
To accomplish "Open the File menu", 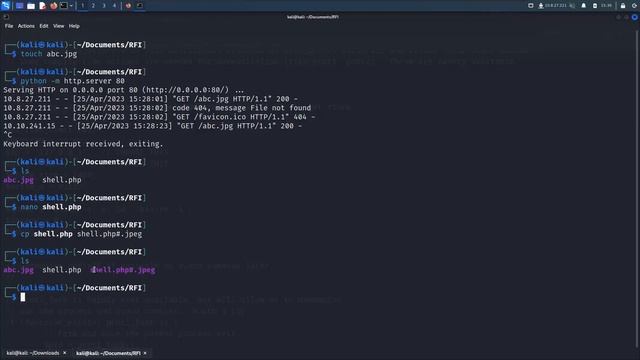I will (9, 26).
